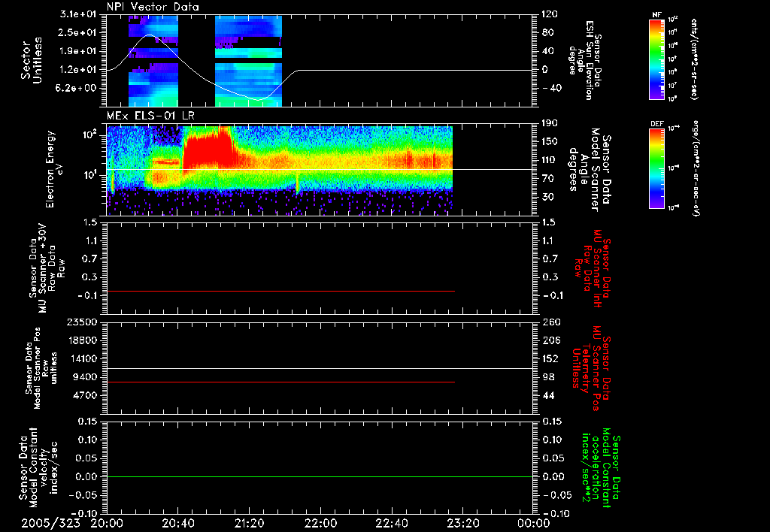Screen dimensions: 770x532
Task: Click the 120 degree elevation tick label
Action: pos(550,14)
